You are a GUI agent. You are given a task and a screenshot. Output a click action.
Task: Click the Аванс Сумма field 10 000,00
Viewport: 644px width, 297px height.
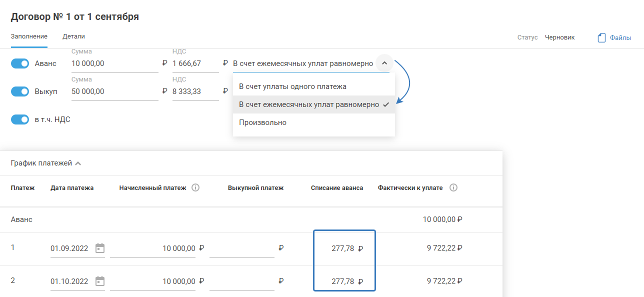(114, 63)
